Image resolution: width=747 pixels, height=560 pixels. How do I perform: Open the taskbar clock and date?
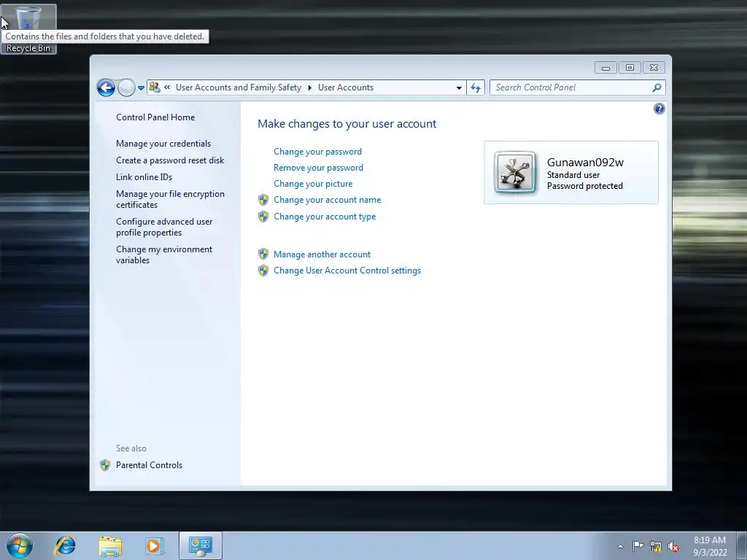(x=710, y=546)
